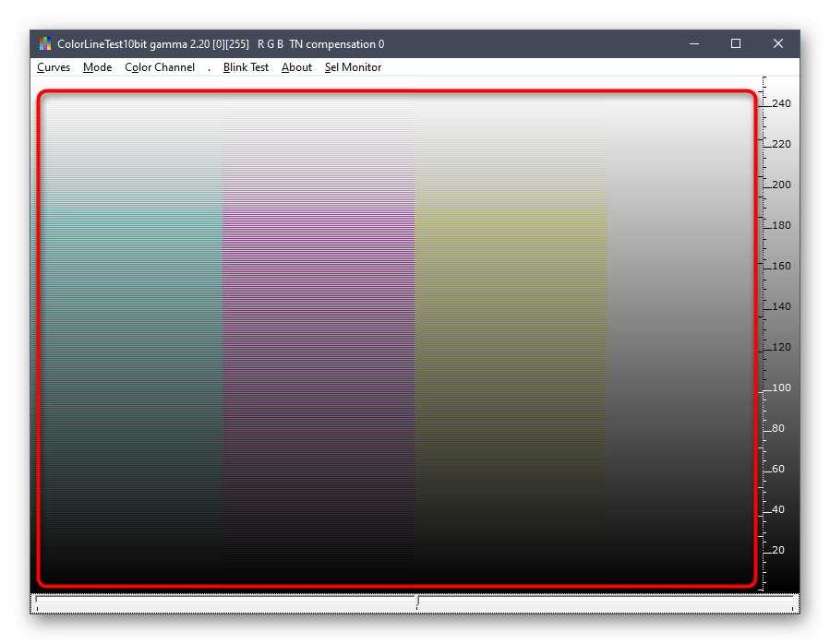Click the 220 scale label
Screen dimensions: 830x644
point(781,144)
